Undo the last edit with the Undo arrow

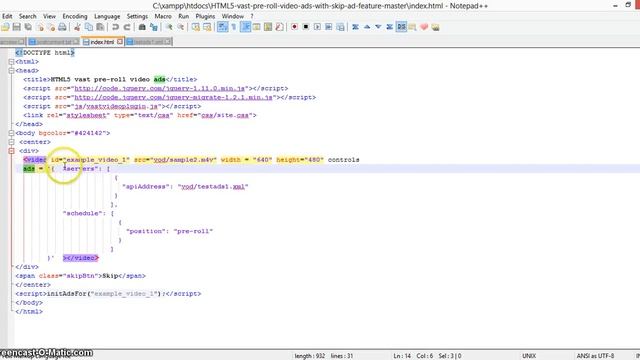(115, 27)
